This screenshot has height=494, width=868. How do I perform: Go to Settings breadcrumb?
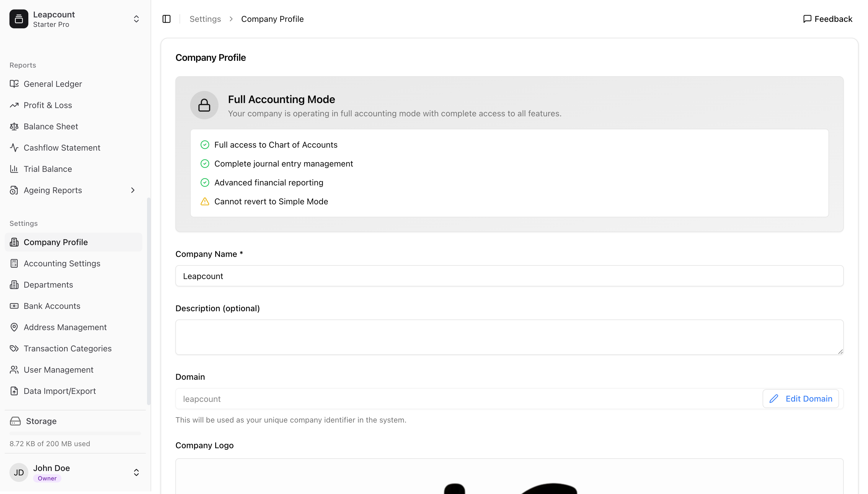click(205, 19)
